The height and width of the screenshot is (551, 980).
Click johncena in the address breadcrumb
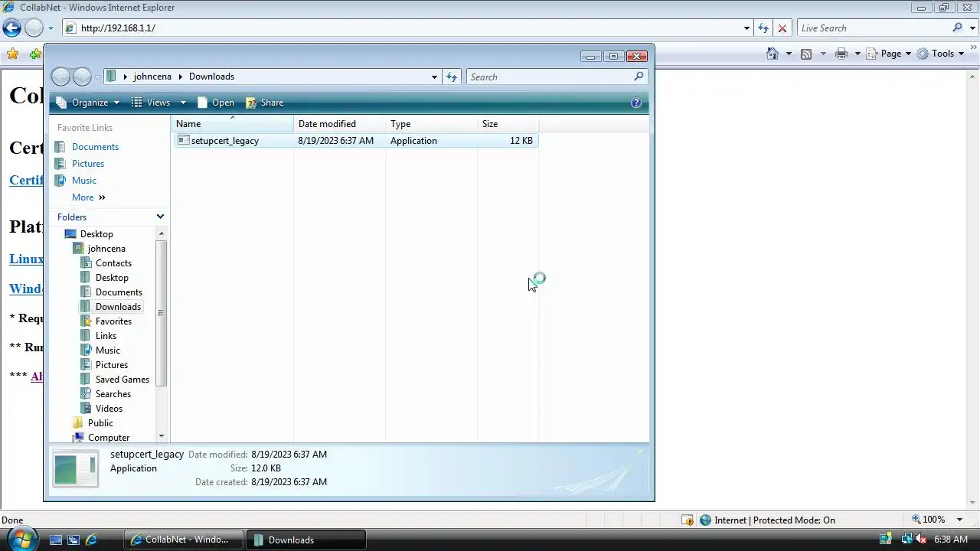click(152, 77)
